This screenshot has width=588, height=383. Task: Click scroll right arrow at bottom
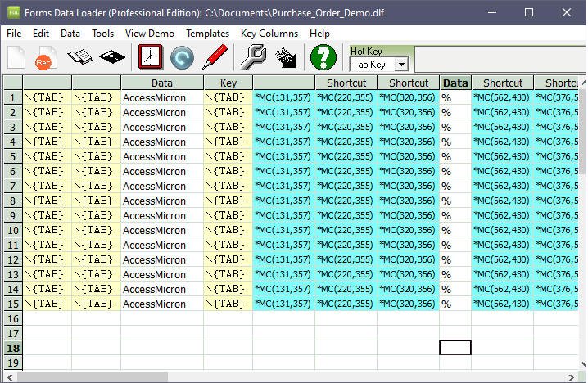(x=571, y=377)
